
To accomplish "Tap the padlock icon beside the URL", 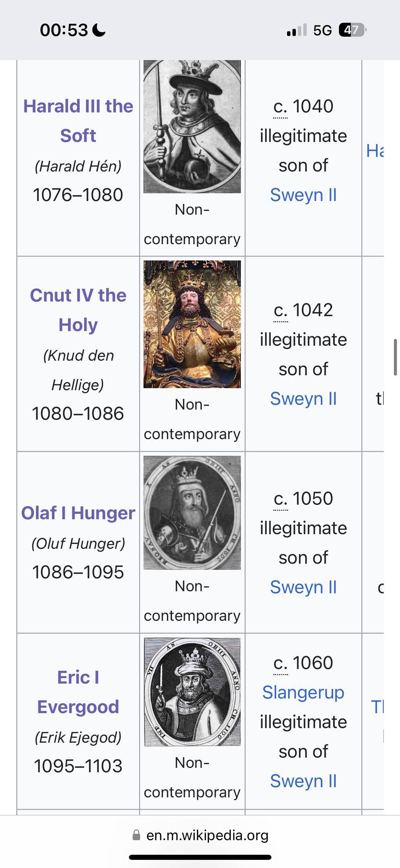I will coord(136,835).
